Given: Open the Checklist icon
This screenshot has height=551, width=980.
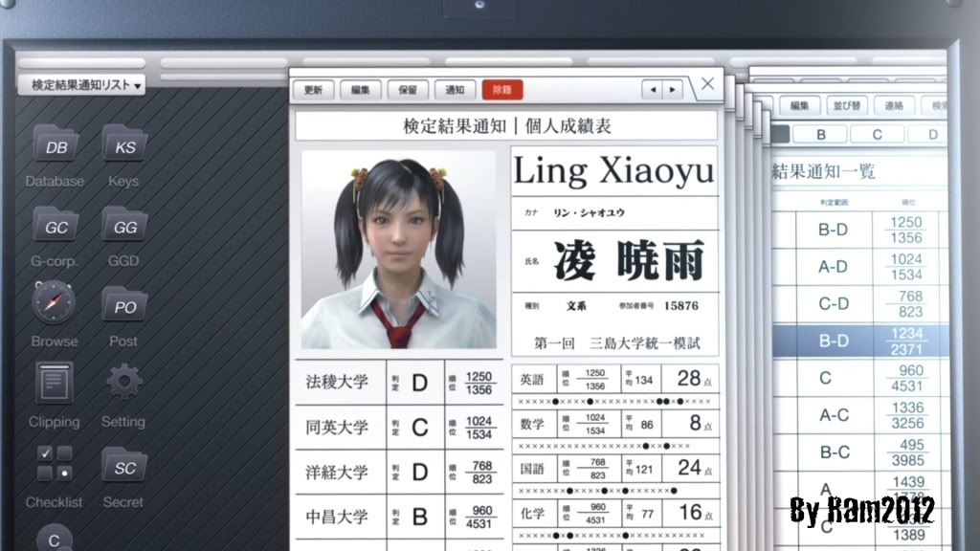Looking at the screenshot, I should (55, 463).
